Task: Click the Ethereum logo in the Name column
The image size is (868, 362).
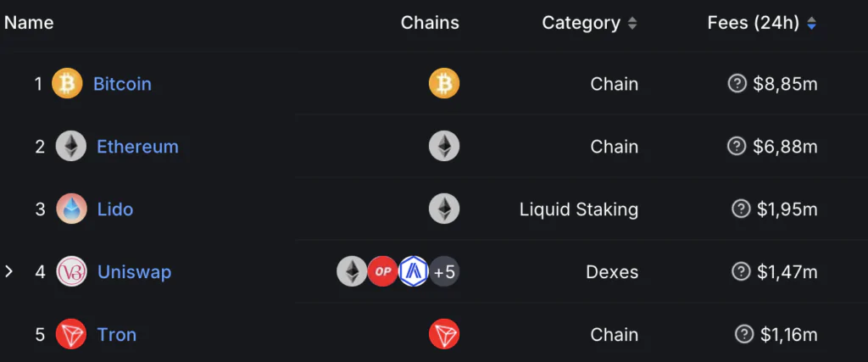Action: pos(71,146)
